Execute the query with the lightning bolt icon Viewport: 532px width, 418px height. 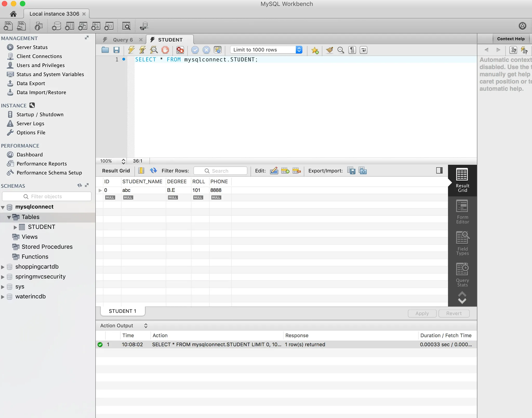131,50
